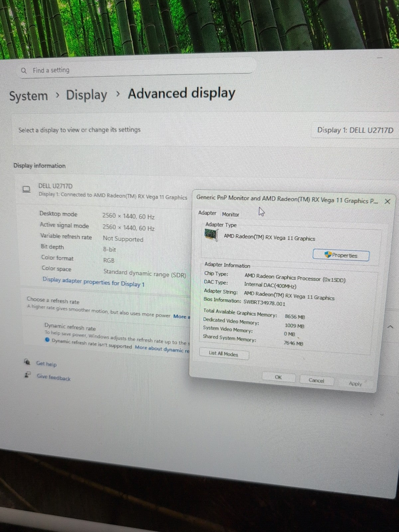Click Dedicated Video Memory 1009 MB

pos(294,326)
